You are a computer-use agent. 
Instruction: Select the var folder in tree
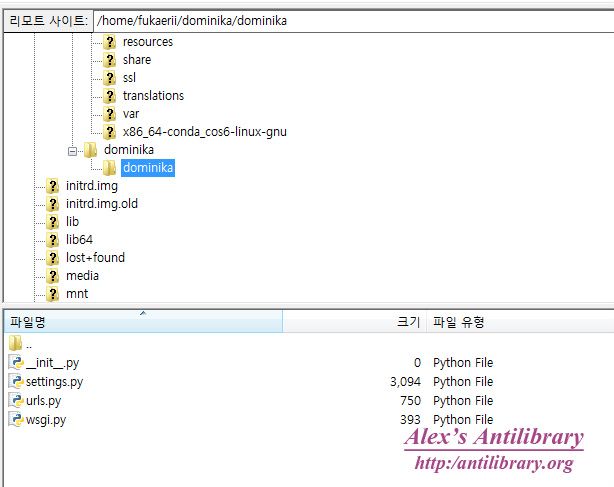click(x=131, y=114)
